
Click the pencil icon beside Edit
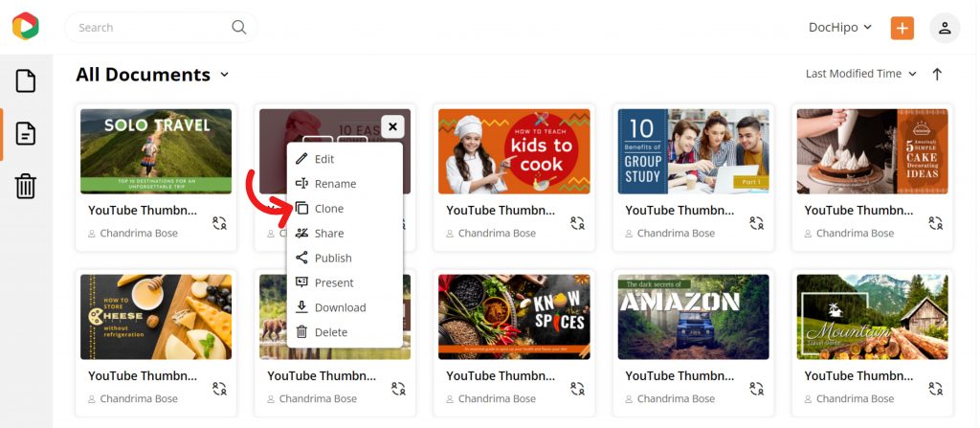point(301,159)
